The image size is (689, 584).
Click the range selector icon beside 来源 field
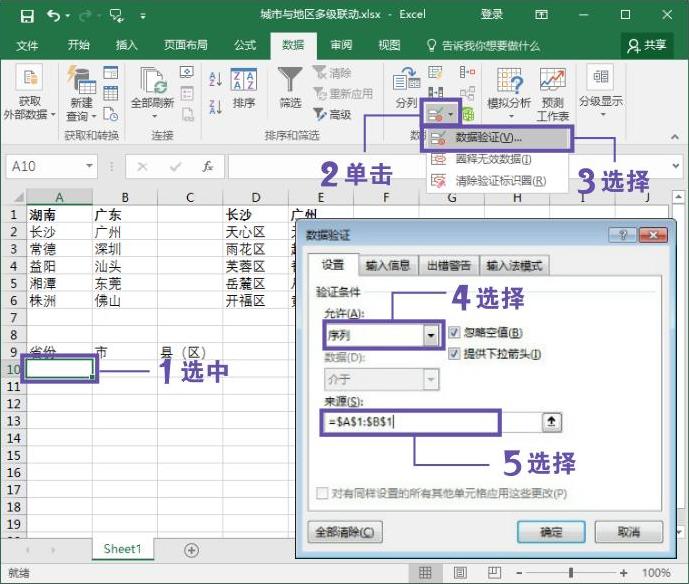tap(551, 422)
